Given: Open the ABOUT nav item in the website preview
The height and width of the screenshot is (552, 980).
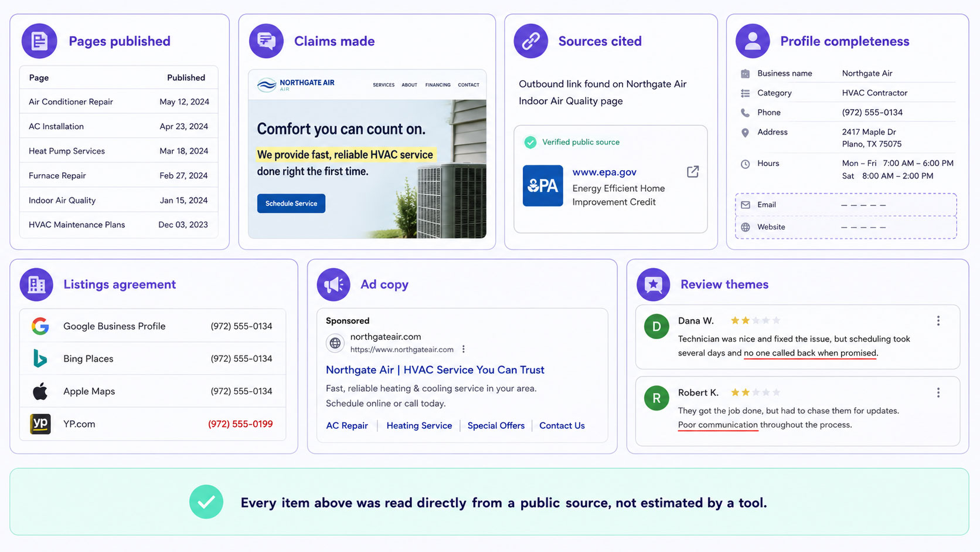Looking at the screenshot, I should click(410, 85).
